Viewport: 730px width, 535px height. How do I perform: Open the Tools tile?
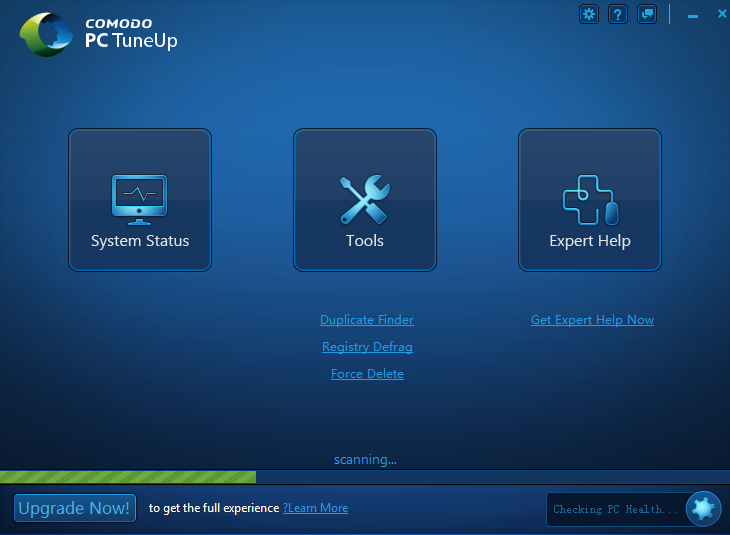click(365, 200)
